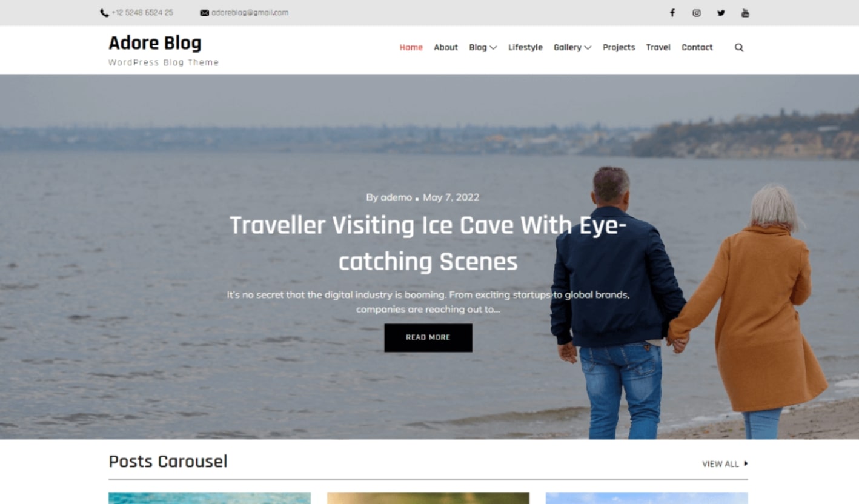Viewport: 859px width, 504px height.
Task: Open the Traveller Visiting Ice Cave headline
Action: [428, 244]
